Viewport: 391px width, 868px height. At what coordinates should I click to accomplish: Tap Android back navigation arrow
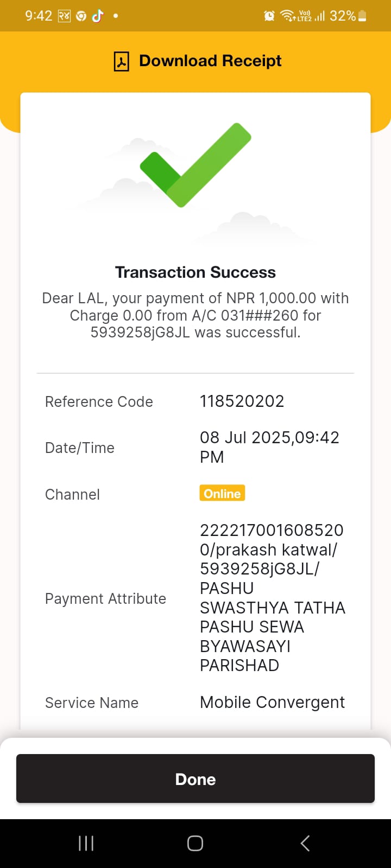coord(305,843)
